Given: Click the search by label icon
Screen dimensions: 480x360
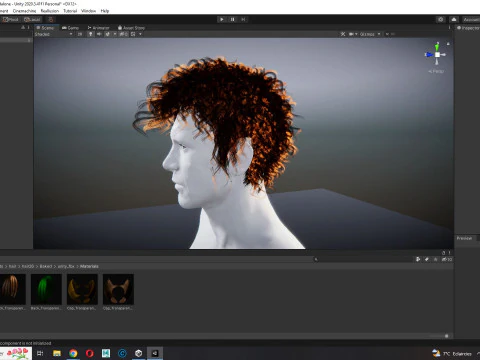Looking at the screenshot, I should 427,259.
